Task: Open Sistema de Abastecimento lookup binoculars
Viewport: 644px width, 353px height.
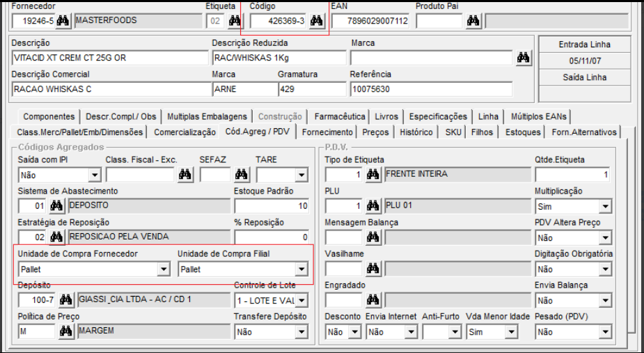Action: click(x=56, y=206)
